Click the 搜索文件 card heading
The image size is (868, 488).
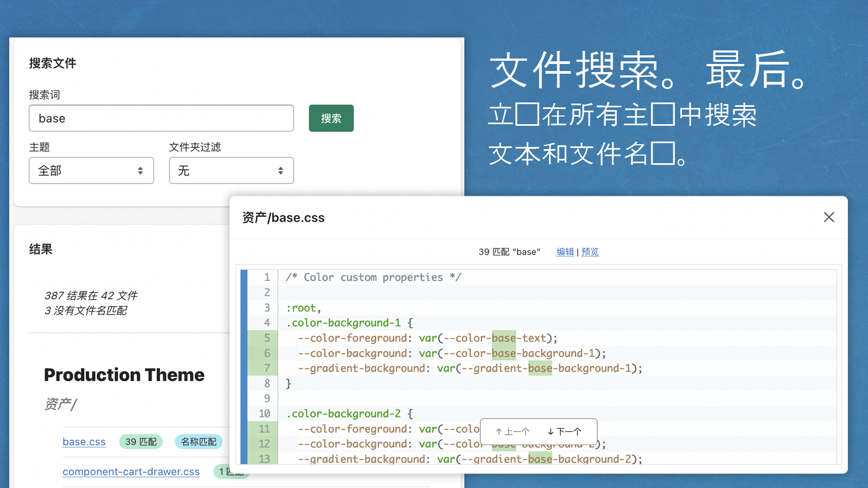coord(53,63)
